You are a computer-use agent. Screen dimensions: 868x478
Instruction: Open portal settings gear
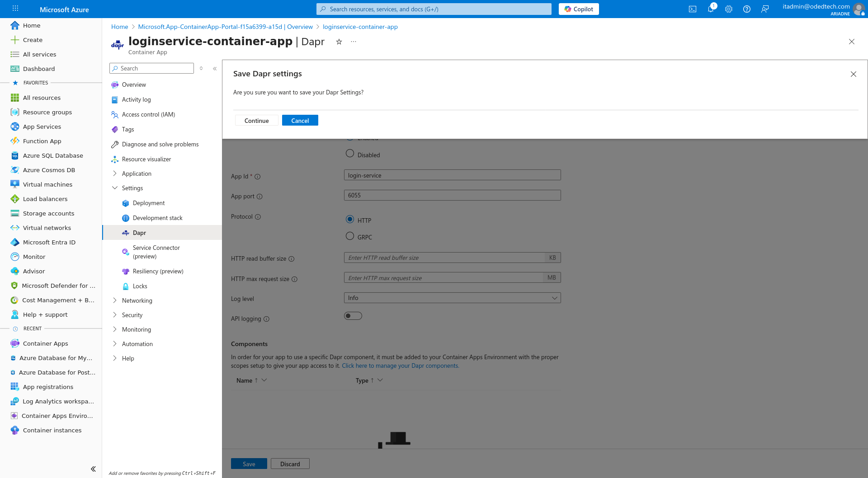(x=729, y=9)
